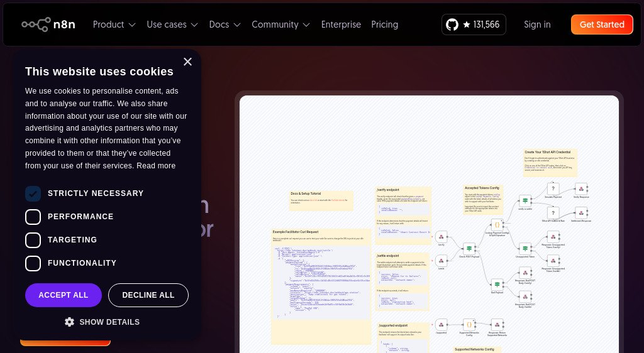The width and height of the screenshot is (644, 353).
Task: Select the Simulate Payment question-mark node
Action: click(x=553, y=189)
